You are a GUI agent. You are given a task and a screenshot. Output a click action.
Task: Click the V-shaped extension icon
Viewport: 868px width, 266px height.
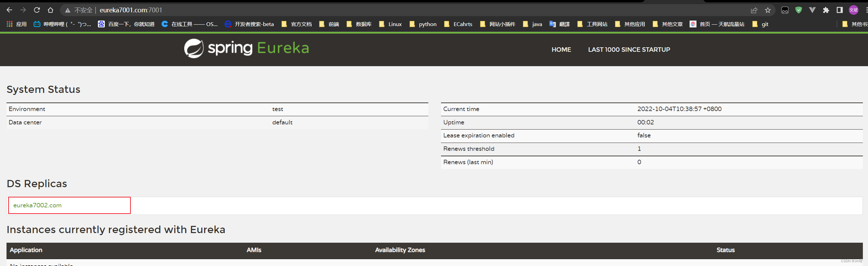point(812,10)
